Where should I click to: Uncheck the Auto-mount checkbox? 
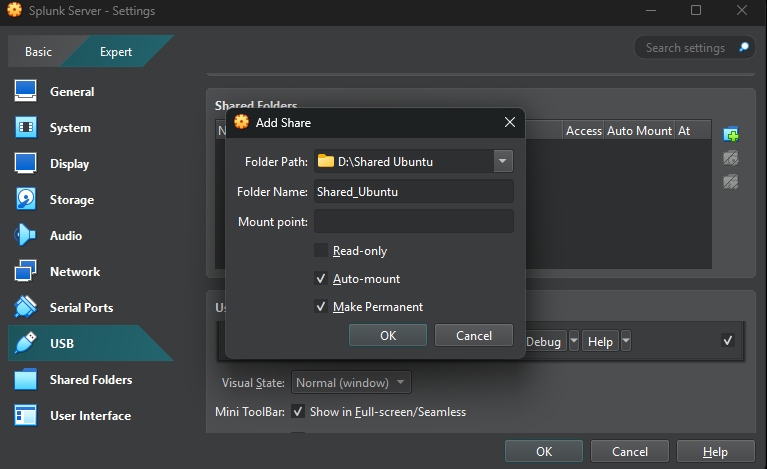(321, 278)
